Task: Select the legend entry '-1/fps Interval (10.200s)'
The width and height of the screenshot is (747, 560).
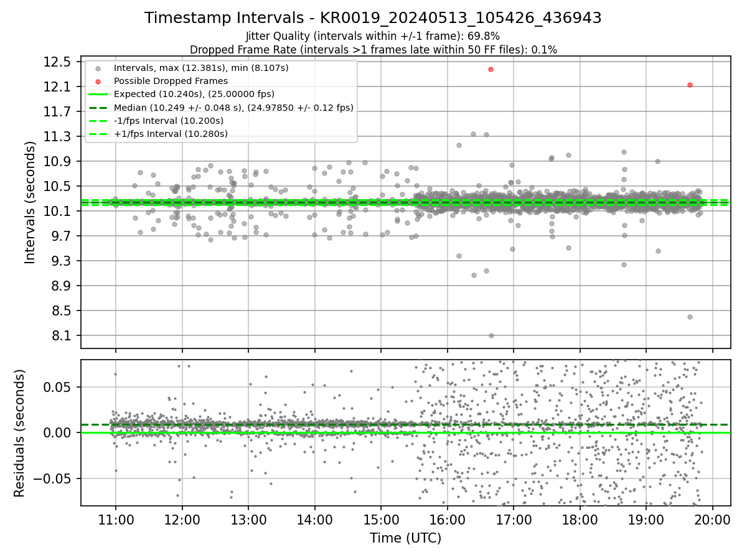Action: [169, 121]
